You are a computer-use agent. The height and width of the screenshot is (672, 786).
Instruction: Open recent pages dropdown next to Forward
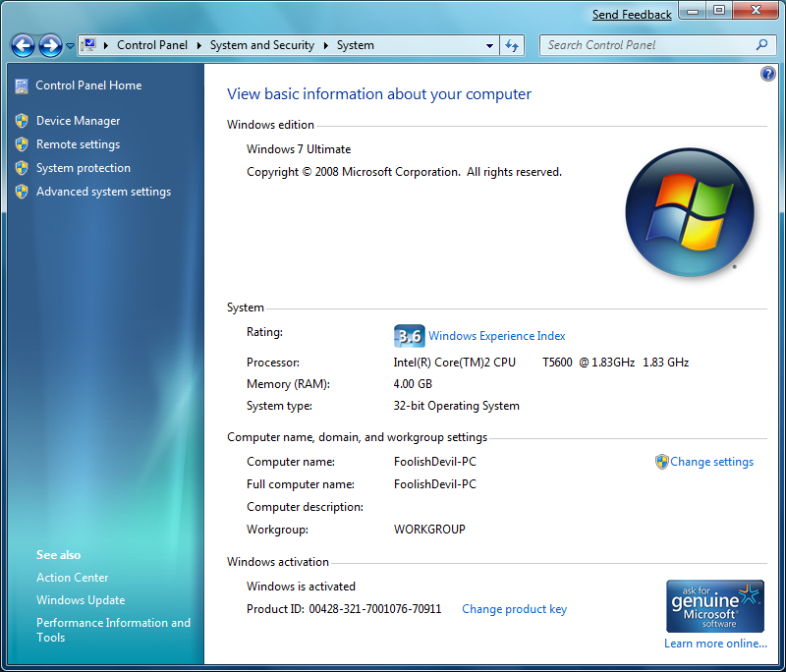[x=70, y=46]
